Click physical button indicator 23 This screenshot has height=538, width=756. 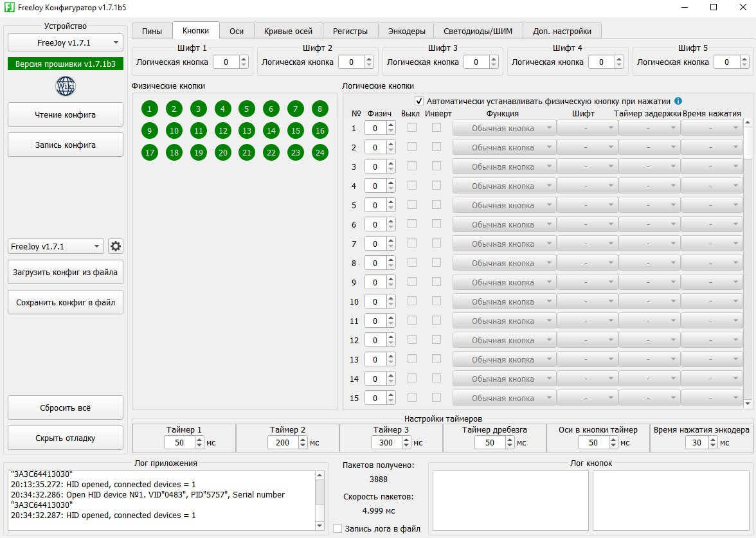click(x=296, y=153)
